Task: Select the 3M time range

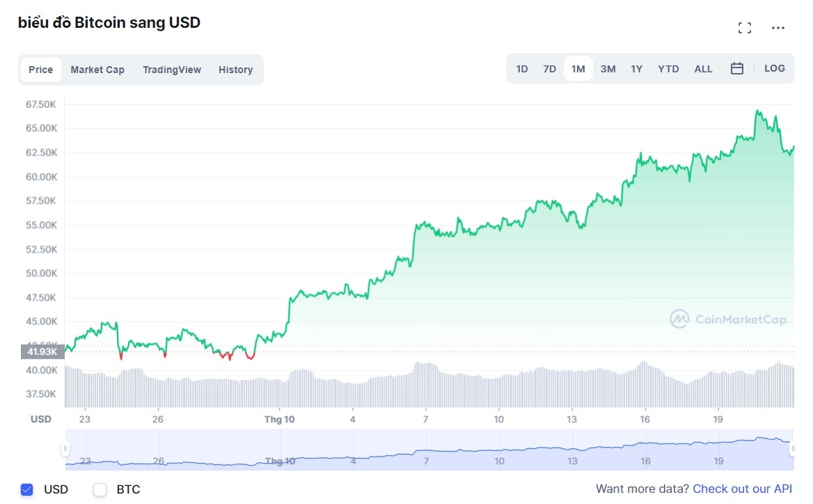Action: tap(608, 68)
